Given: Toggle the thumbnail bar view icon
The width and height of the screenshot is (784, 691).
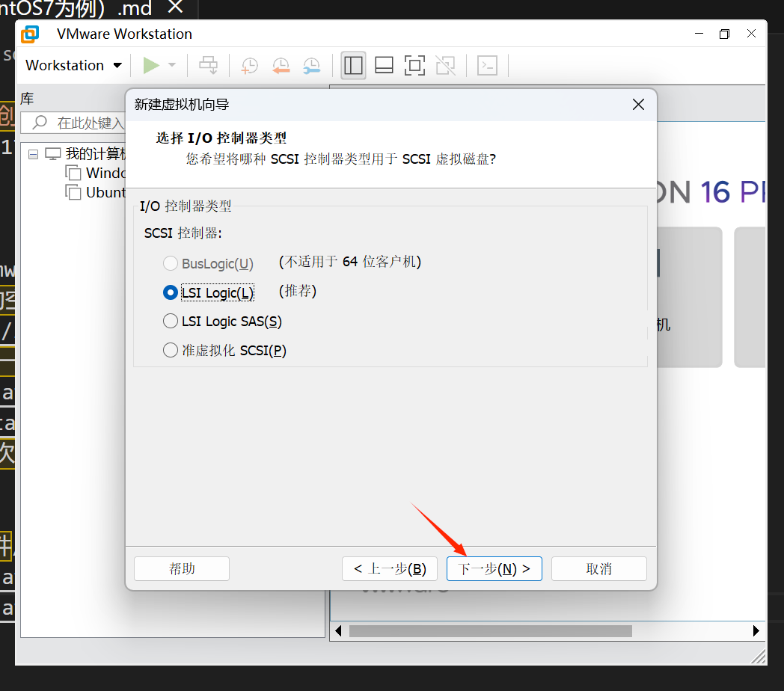Looking at the screenshot, I should tap(384, 66).
